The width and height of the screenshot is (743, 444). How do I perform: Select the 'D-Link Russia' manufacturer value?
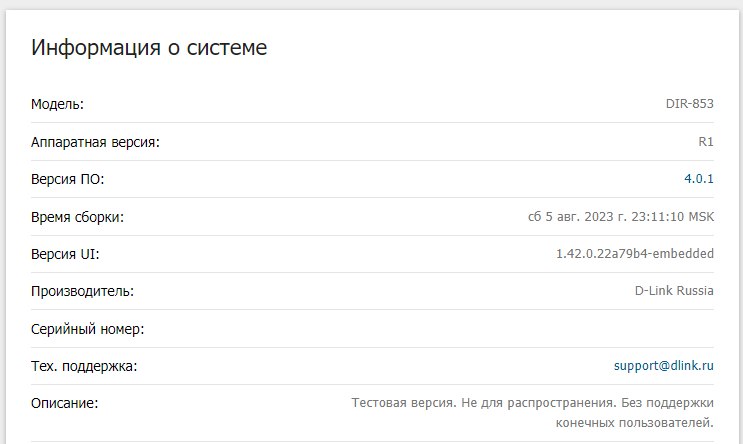[674, 291]
